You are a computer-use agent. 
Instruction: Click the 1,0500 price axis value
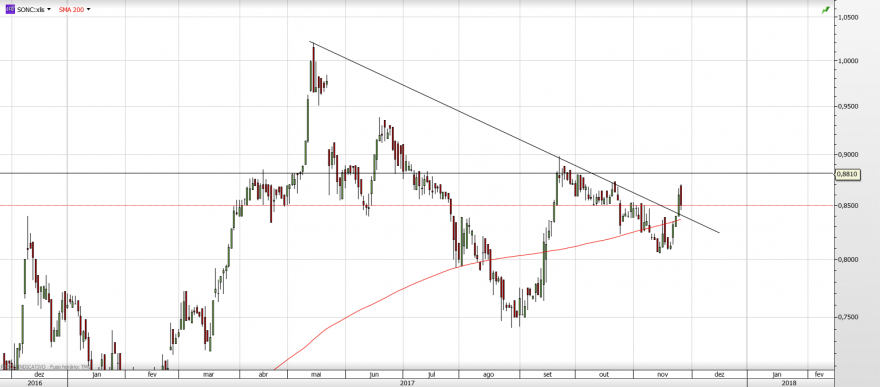pos(847,18)
